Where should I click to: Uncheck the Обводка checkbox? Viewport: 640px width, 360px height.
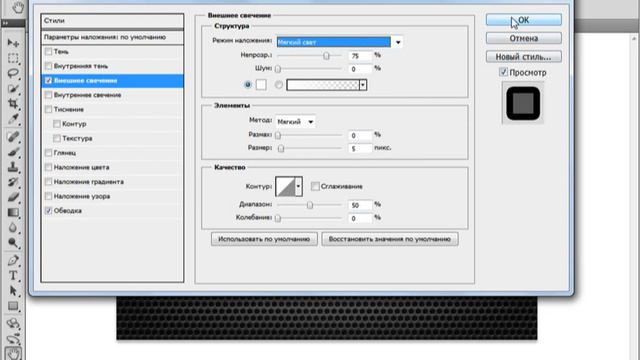(49, 211)
